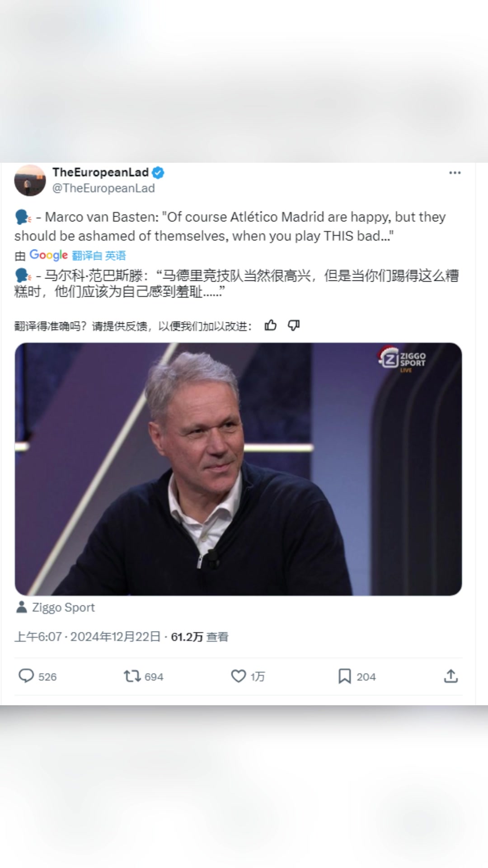The height and width of the screenshot is (868, 488).
Task: Click the speaking head emoji in translated text
Action: tap(23, 275)
